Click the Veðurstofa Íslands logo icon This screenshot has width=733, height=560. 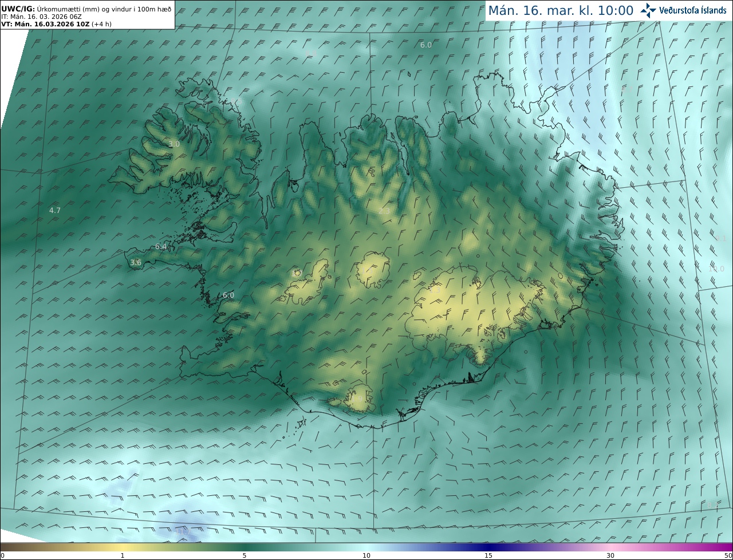click(648, 10)
